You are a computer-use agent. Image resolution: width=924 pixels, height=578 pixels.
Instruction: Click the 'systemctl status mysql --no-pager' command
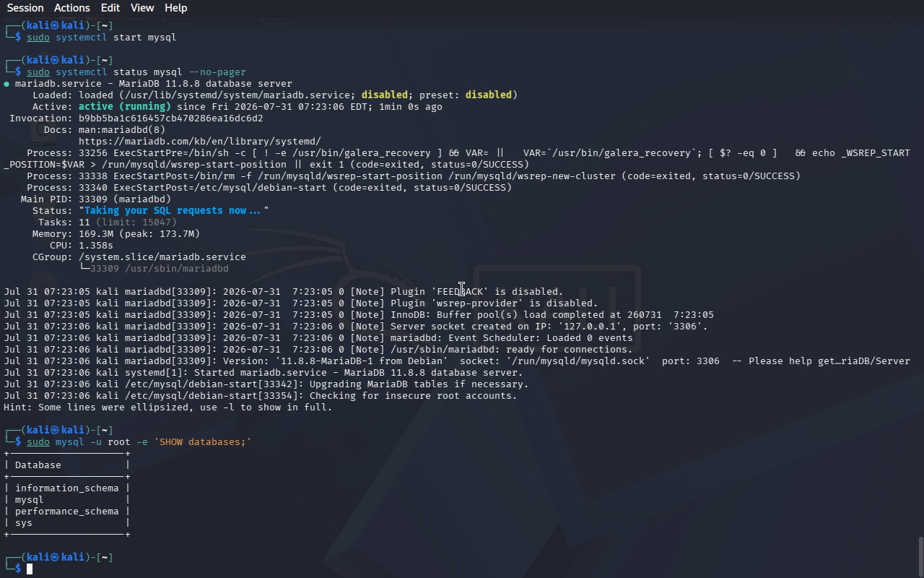point(136,72)
